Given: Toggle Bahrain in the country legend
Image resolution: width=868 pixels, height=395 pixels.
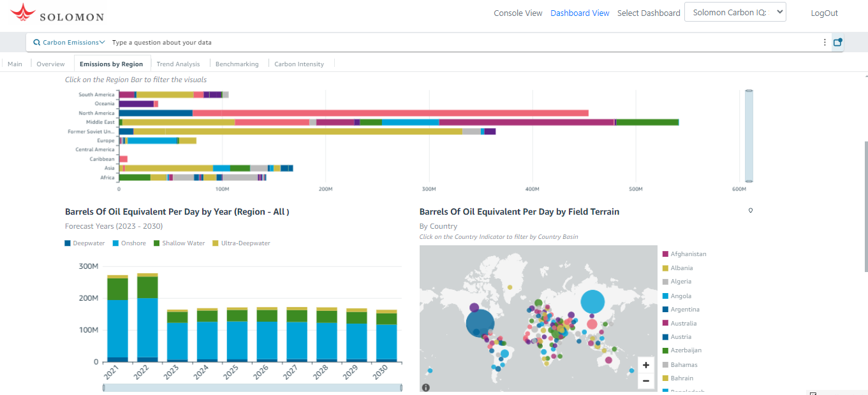Looking at the screenshot, I should (x=677, y=378).
